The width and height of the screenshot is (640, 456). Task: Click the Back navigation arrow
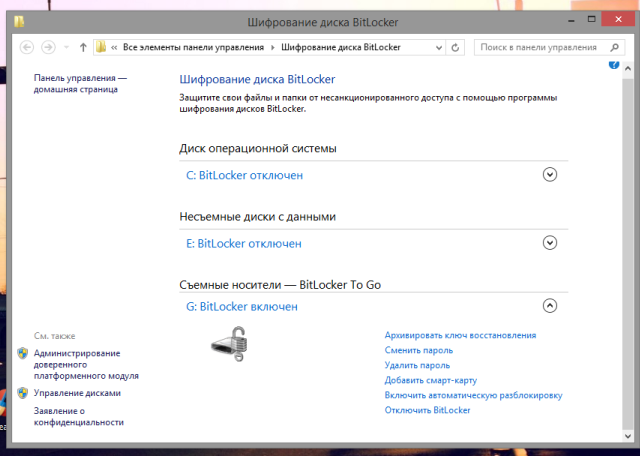(x=27, y=47)
